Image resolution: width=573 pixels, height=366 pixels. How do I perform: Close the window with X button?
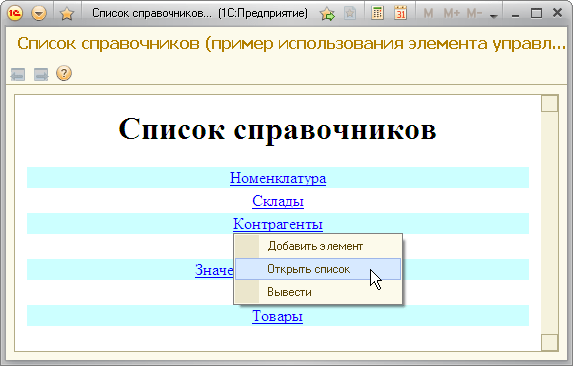click(557, 13)
